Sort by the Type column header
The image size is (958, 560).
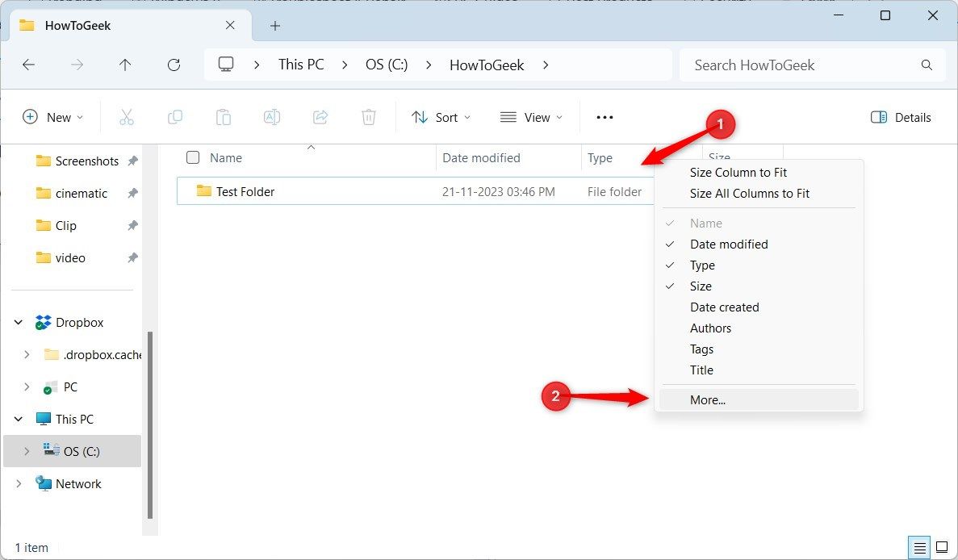click(x=600, y=157)
